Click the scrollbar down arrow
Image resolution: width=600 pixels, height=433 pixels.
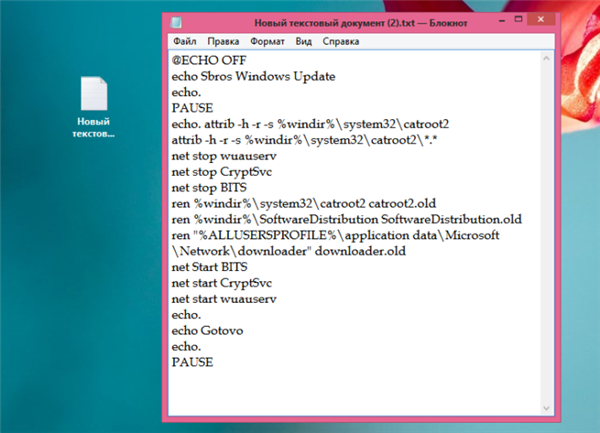click(x=546, y=408)
